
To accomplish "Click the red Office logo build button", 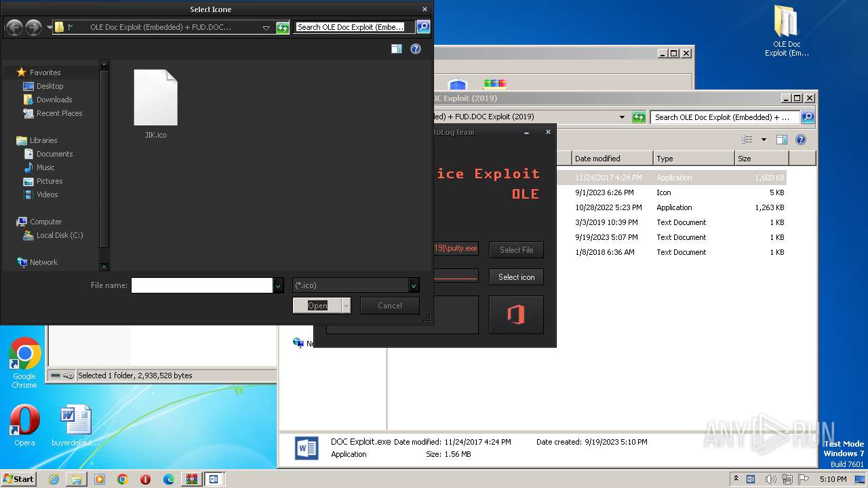I will point(516,315).
